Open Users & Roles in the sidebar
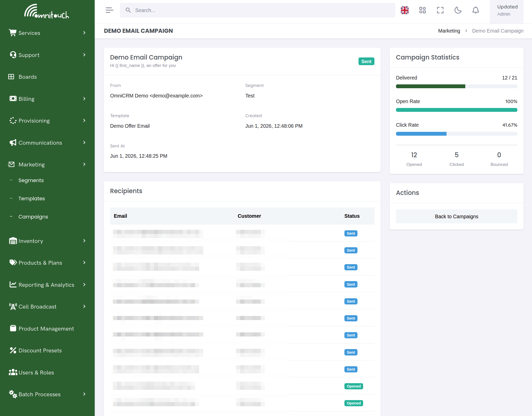Image resolution: width=532 pixels, height=416 pixels. click(36, 373)
